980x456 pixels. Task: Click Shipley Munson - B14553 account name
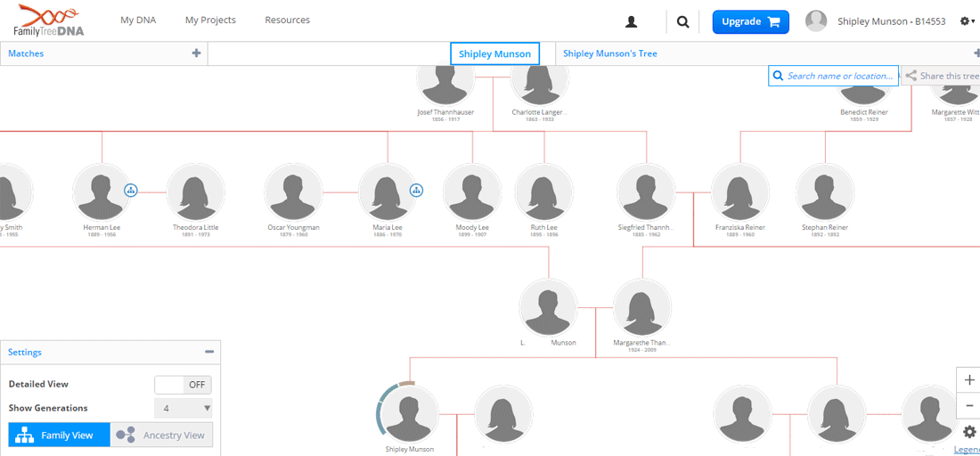coord(892,22)
